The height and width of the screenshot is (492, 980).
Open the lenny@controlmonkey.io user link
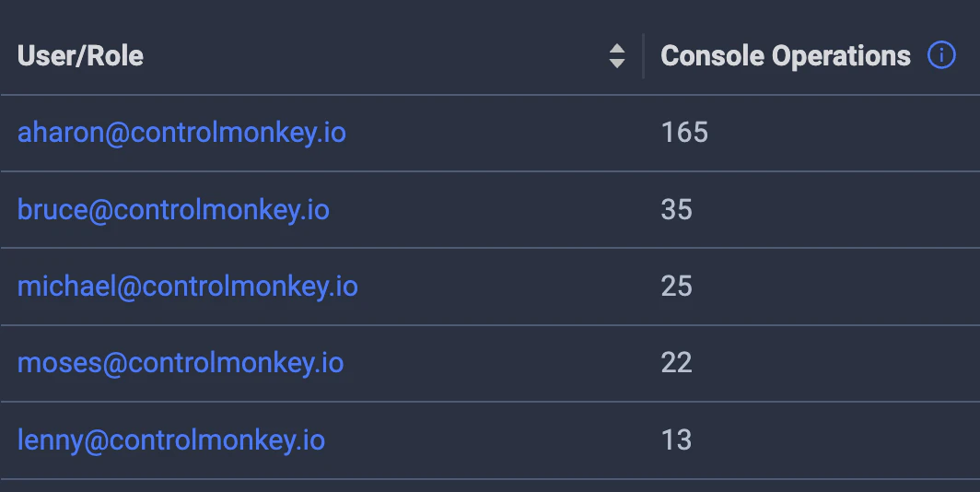171,439
